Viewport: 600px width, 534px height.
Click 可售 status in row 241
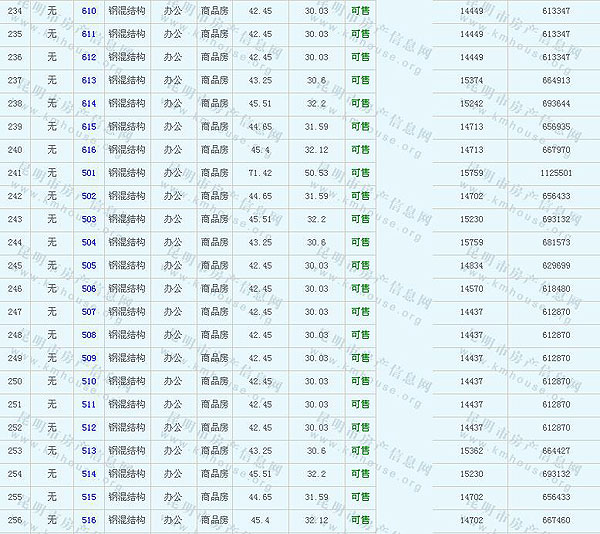pos(360,173)
